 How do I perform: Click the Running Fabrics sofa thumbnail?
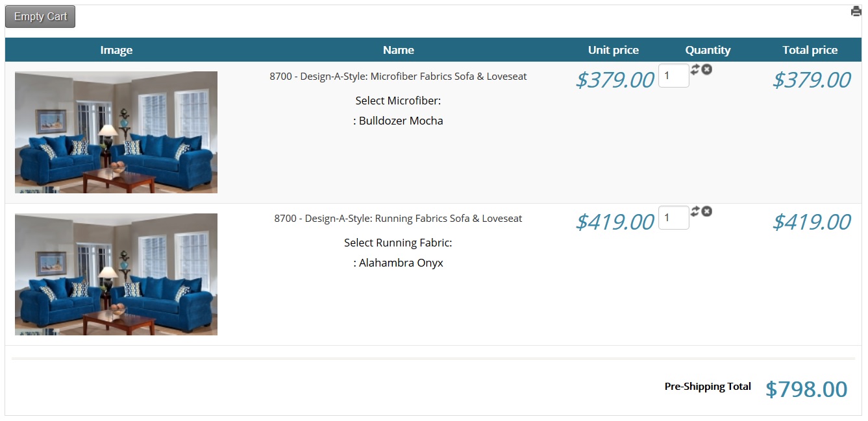116,274
